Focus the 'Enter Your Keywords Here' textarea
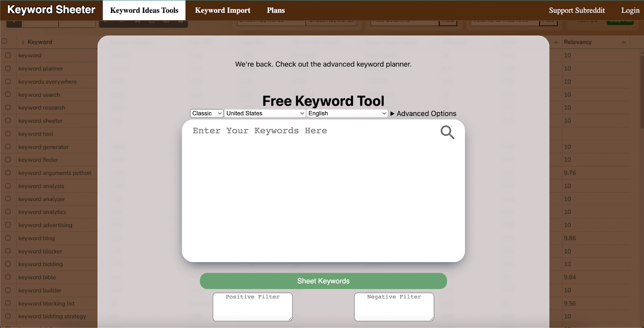Screen dimensions: 644x328 [323, 191]
